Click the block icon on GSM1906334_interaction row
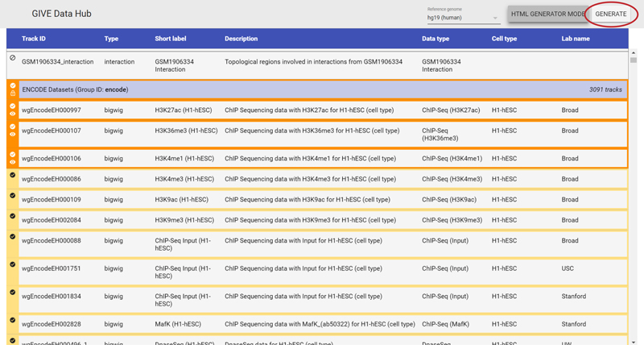This screenshot has height=345, width=644. tap(13, 58)
